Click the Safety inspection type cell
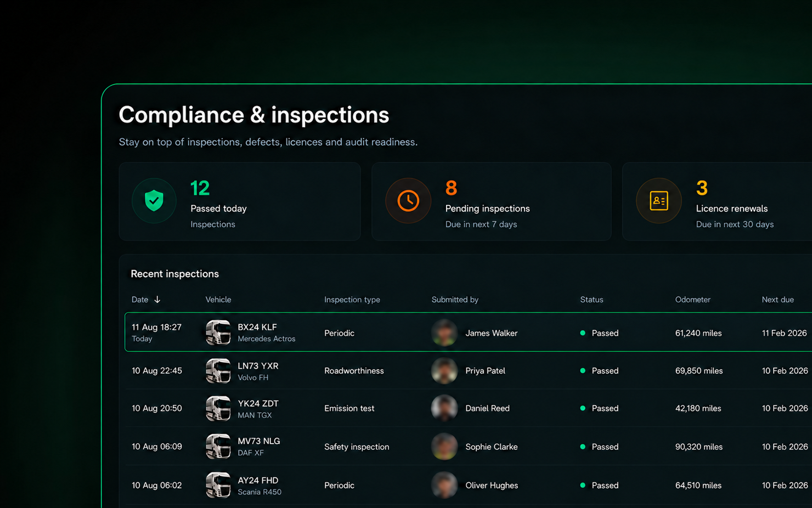This screenshot has height=508, width=812. tap(357, 446)
